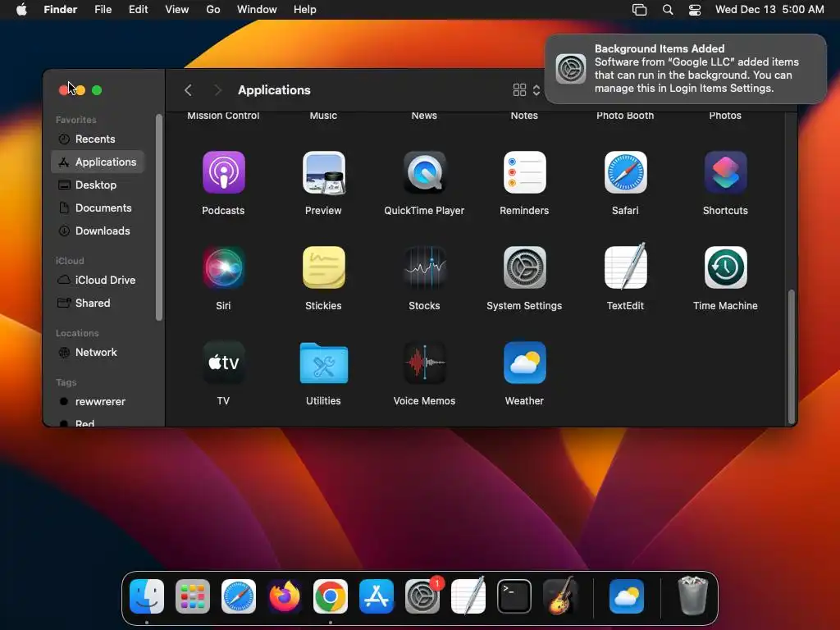Image resolution: width=840 pixels, height=630 pixels.
Task: Open System Settings from the Dock
Action: 422,596
